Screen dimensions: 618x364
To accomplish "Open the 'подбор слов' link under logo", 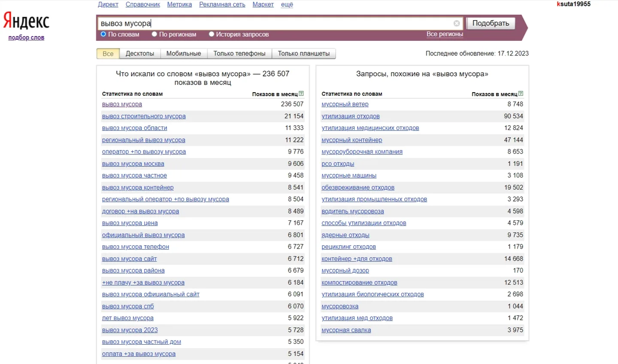I will [26, 38].
